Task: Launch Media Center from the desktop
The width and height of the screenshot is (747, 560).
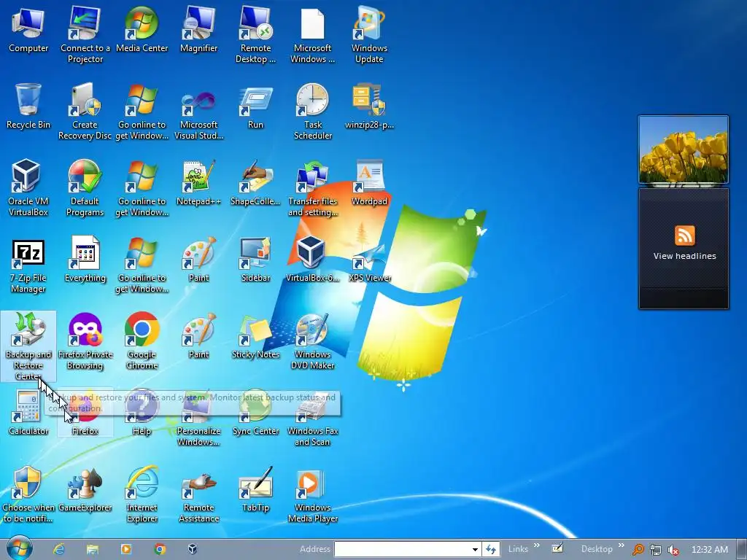Action: tap(142, 29)
